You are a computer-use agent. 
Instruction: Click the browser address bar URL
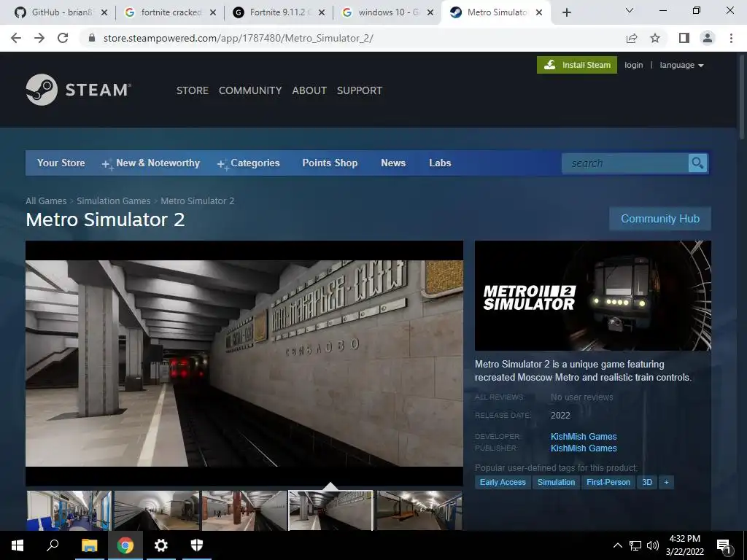239,38
